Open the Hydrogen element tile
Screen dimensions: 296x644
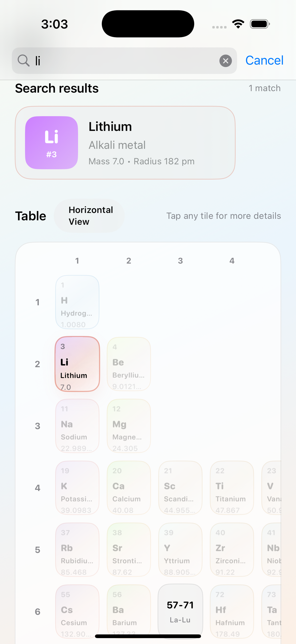pos(77,302)
